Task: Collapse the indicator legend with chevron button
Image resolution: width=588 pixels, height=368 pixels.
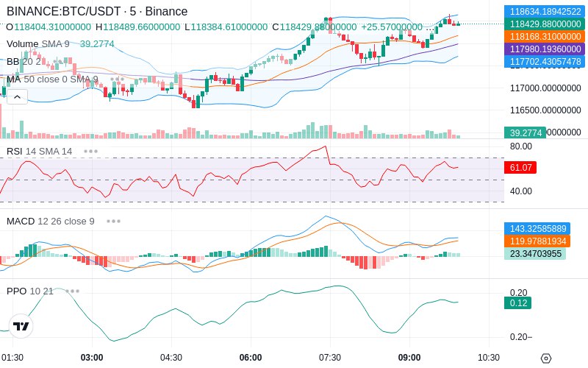Action: [x=17, y=97]
